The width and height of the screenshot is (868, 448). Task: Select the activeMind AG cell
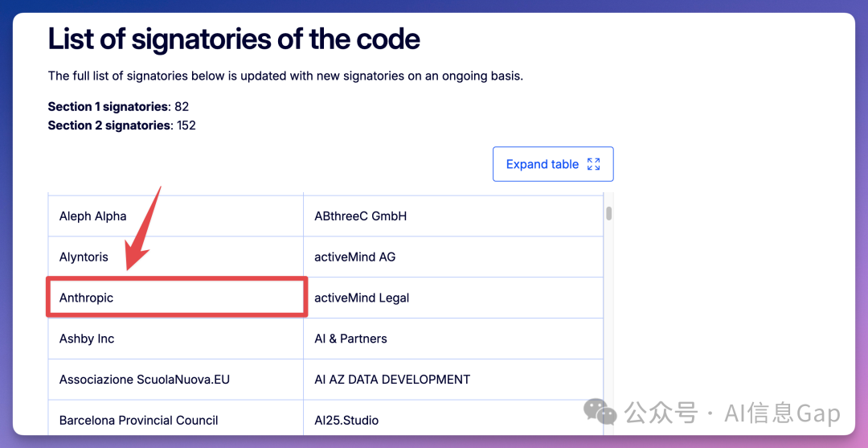click(453, 257)
